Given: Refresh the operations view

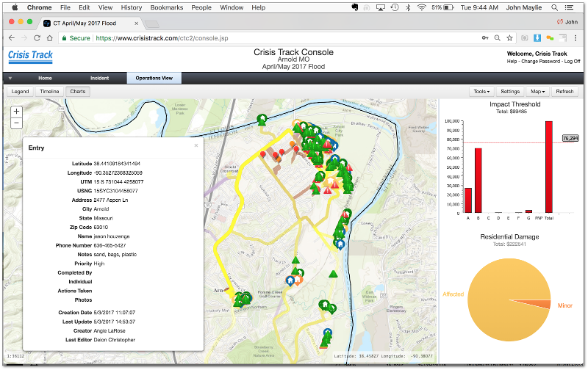Looking at the screenshot, I should tap(564, 91).
